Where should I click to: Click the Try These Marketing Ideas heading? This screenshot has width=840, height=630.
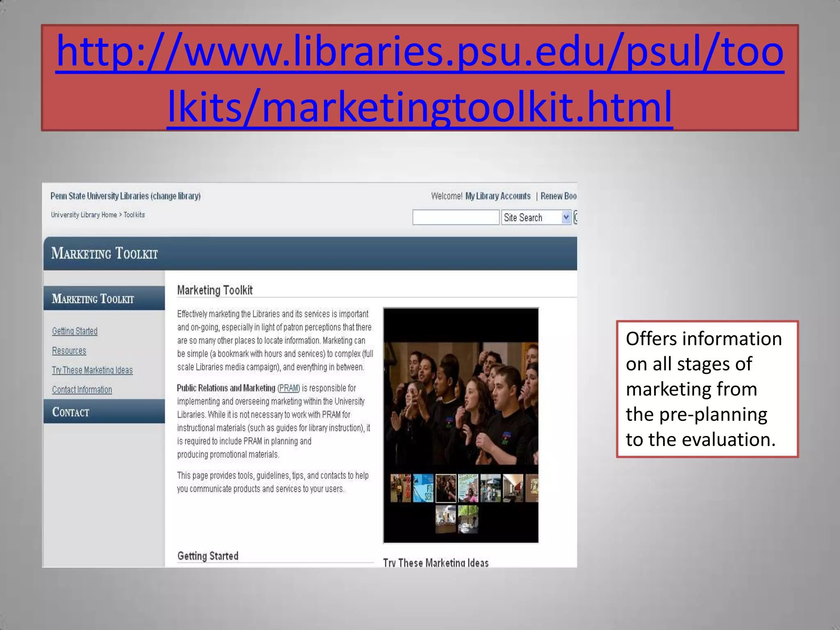click(436, 562)
